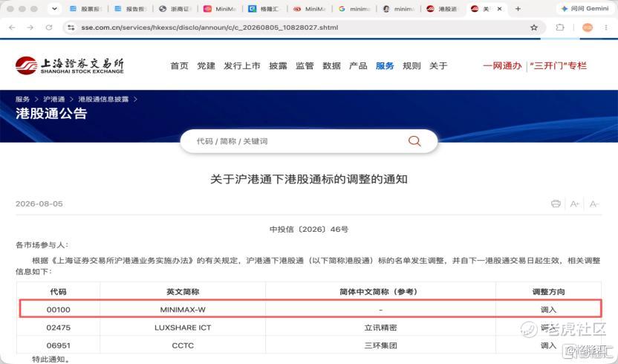This screenshot has height=364, width=618.
Task: Open the browser extensions puzzle icon
Action: 559,27
